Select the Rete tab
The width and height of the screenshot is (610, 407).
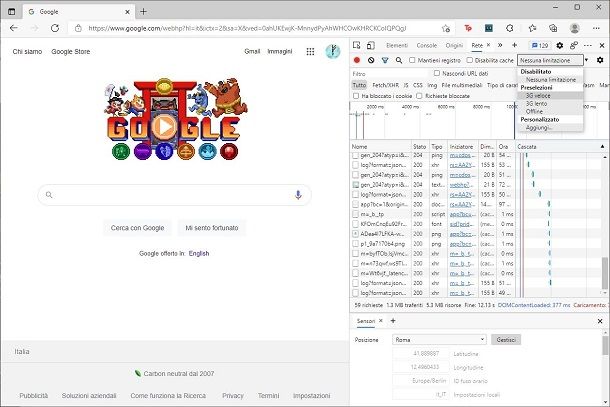(x=477, y=46)
